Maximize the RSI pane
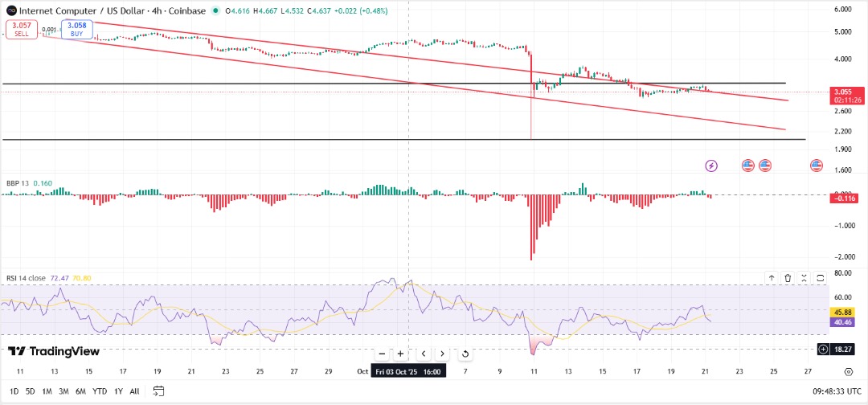Viewport: 868px width, 405px height. pyautogui.click(x=821, y=278)
